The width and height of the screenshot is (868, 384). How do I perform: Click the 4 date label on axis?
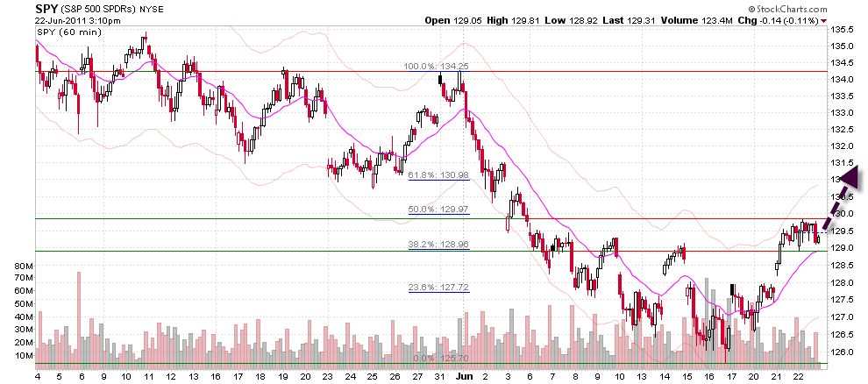[x=37, y=376]
